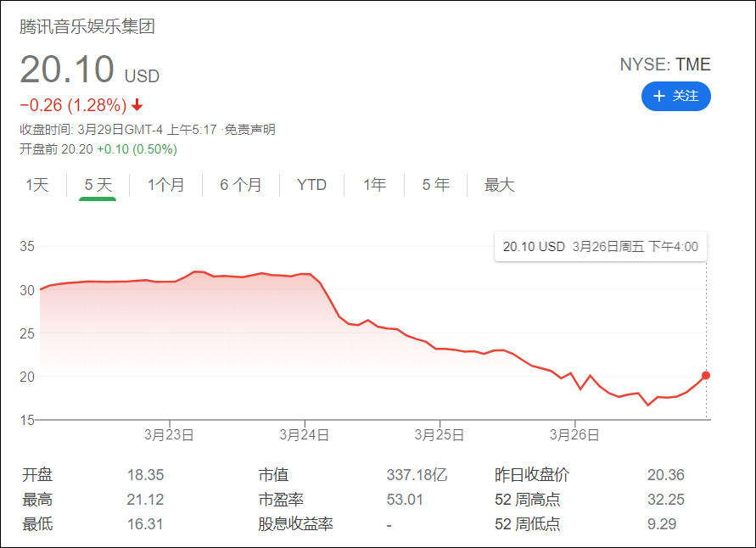Click the plus icon on the 关注 button

click(x=661, y=97)
